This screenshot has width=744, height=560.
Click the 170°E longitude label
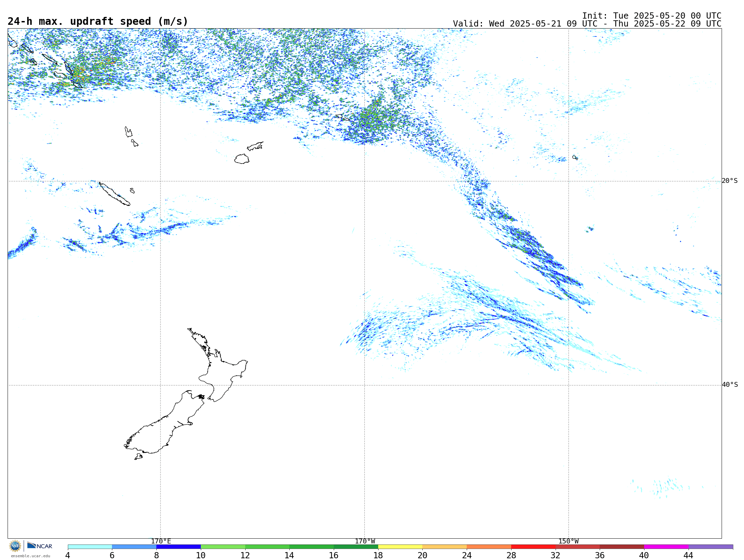161,541
